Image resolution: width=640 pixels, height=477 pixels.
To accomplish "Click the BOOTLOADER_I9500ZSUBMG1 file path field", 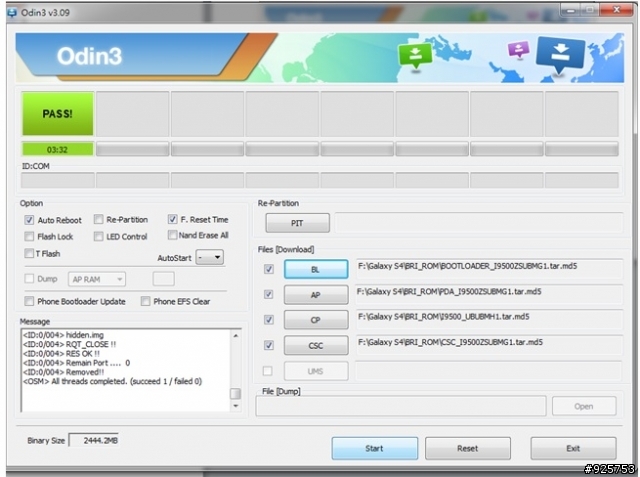I will (x=489, y=268).
